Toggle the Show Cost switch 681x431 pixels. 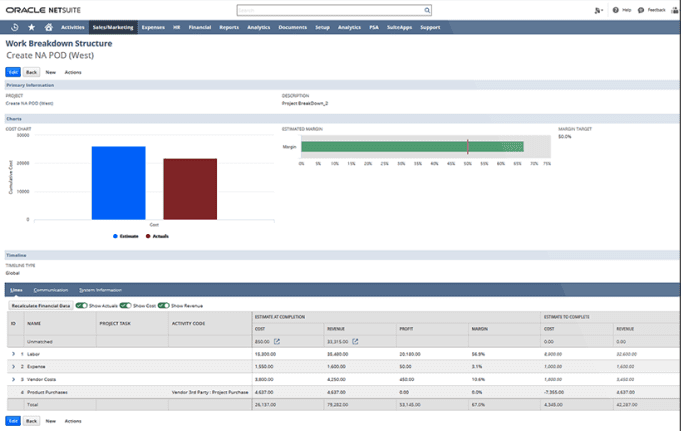tap(125, 304)
